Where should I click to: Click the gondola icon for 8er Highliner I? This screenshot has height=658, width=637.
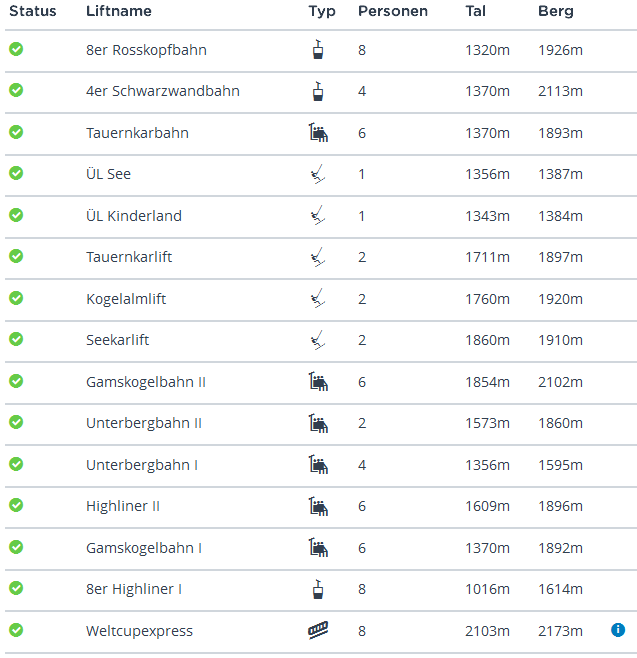click(x=318, y=589)
